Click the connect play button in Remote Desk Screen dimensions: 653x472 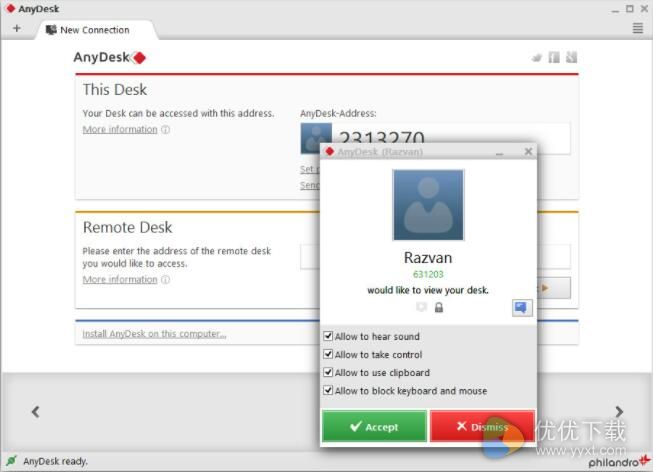554,288
